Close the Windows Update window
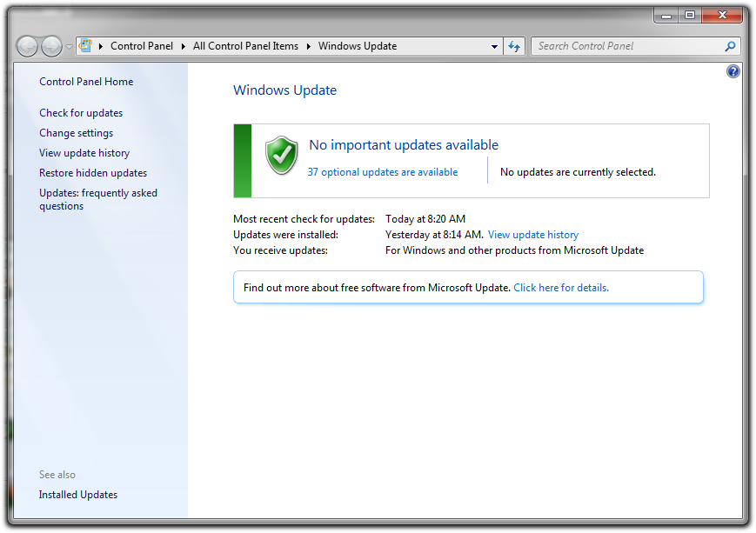The image size is (756, 533). pos(722,16)
